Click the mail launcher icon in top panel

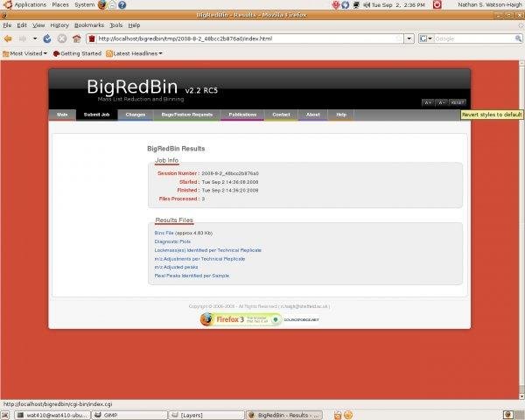point(112,4)
